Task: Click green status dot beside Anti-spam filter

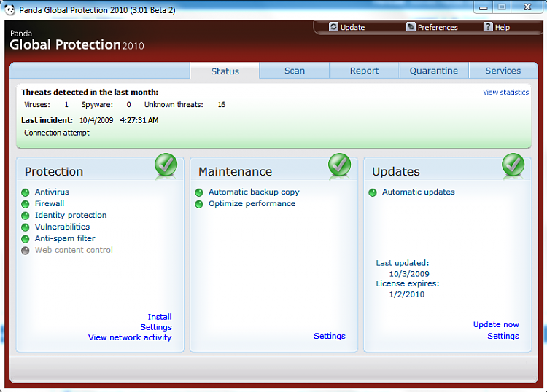Action: [25, 239]
